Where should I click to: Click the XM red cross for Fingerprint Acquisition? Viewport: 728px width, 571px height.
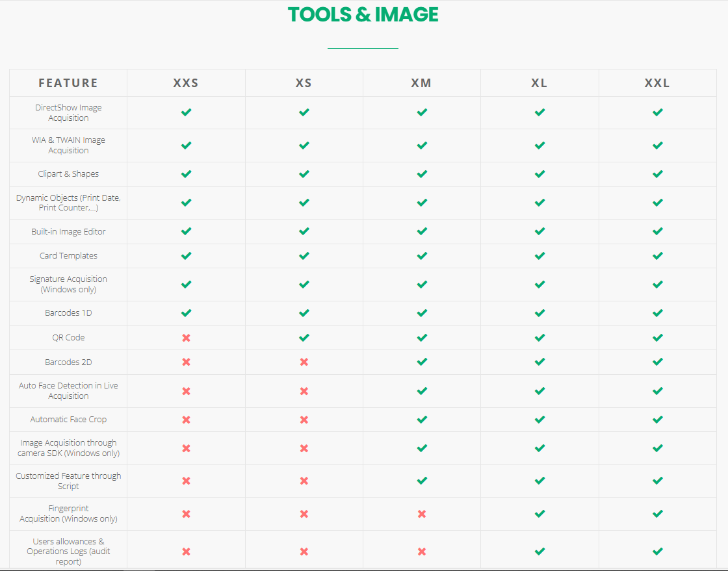click(422, 514)
